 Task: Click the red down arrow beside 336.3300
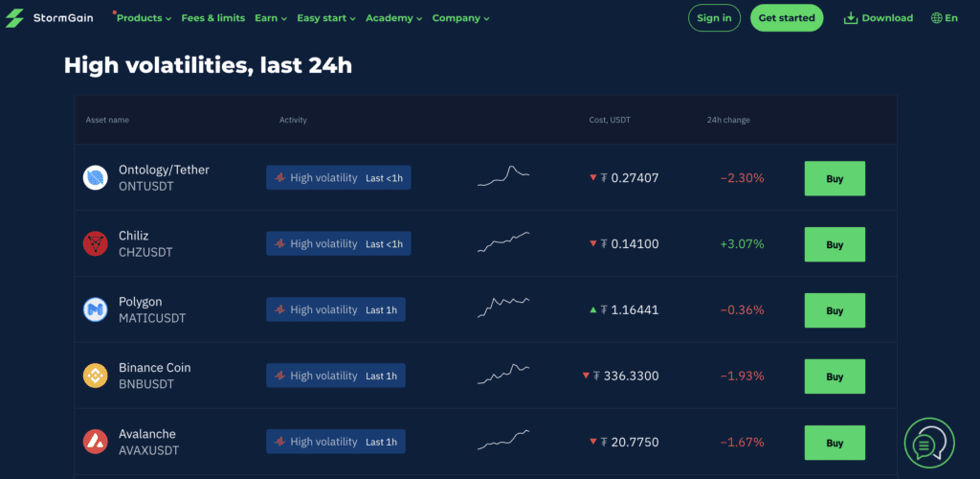[x=586, y=376]
